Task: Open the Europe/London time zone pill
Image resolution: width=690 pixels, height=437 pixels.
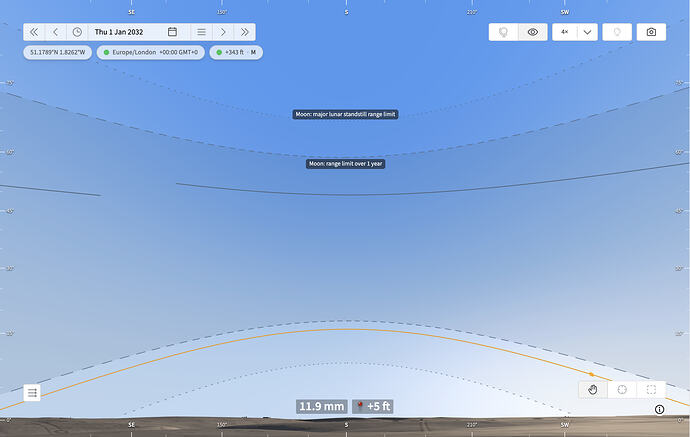Action: pyautogui.click(x=150, y=52)
